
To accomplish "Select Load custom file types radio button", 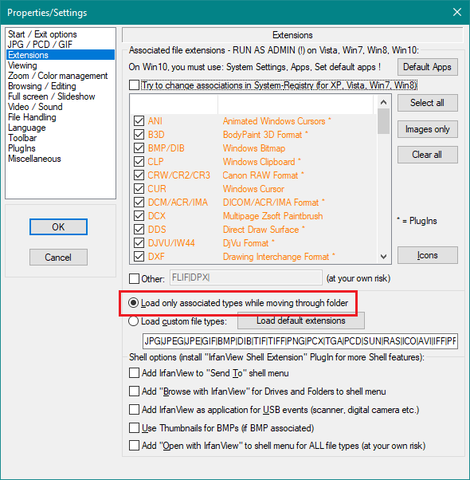I will click(133, 321).
